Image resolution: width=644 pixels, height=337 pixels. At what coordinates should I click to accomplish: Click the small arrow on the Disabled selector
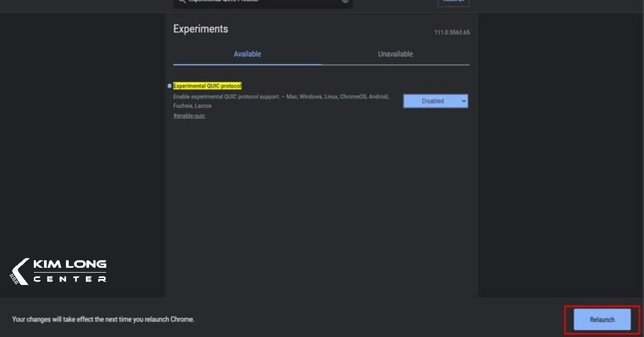click(x=464, y=101)
